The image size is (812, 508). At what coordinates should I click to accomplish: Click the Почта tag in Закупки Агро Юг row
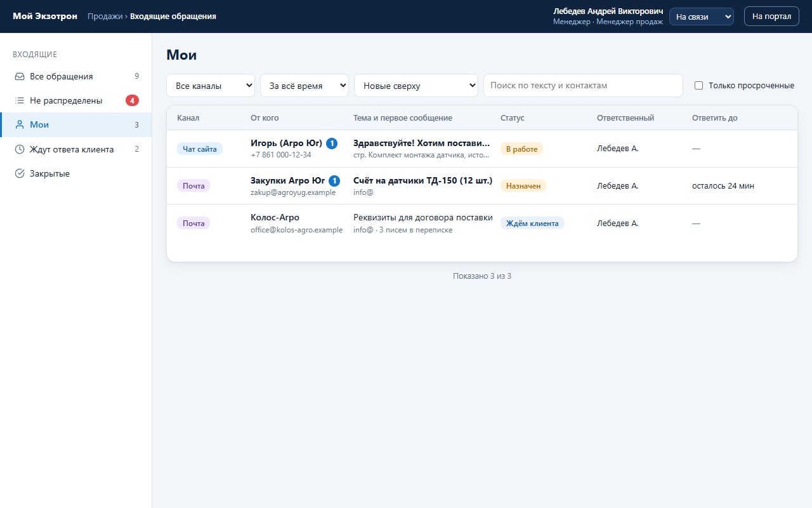point(193,186)
